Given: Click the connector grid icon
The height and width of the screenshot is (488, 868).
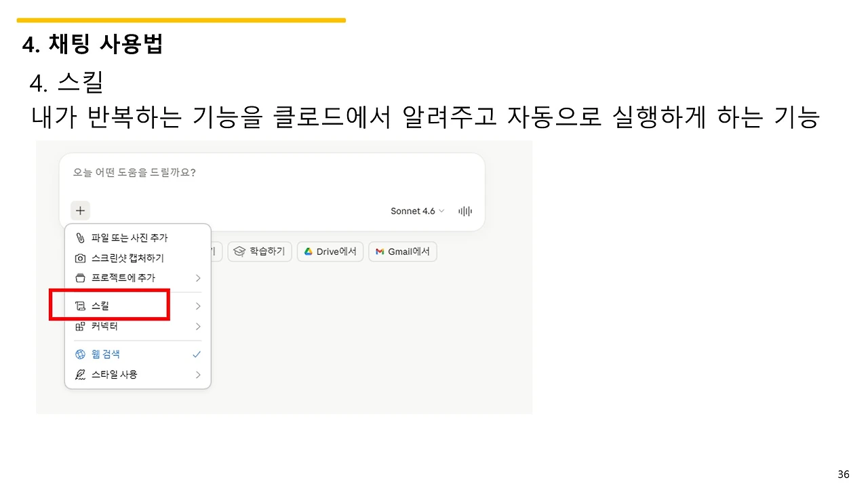Looking at the screenshot, I should coord(80,327).
